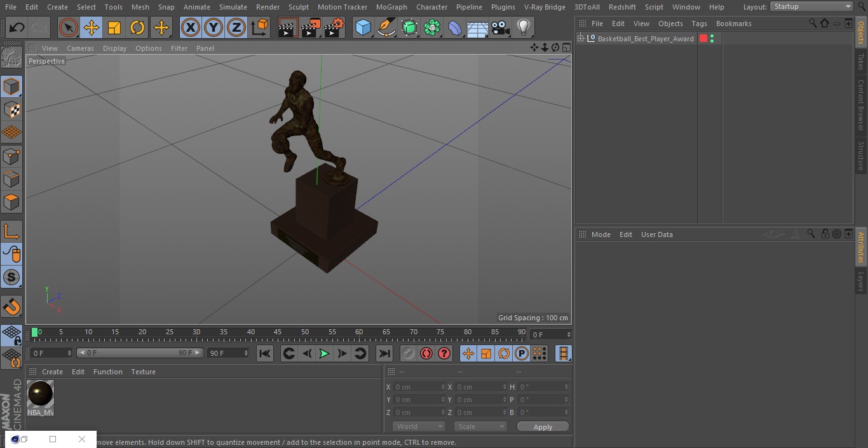Open the V-Ray Bridge menu
This screenshot has height=448, width=868.
(545, 7)
